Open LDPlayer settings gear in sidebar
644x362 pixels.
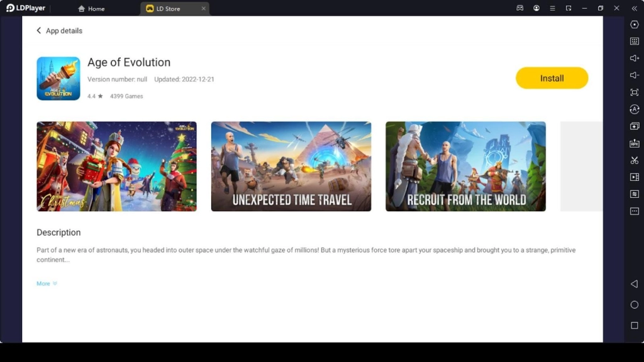click(x=634, y=25)
